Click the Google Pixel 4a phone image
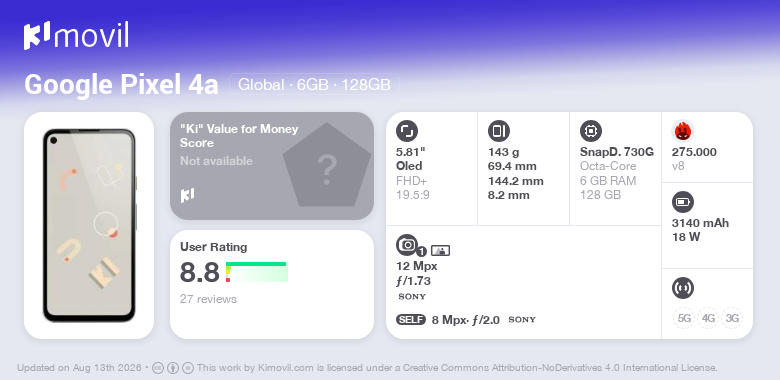Screen dimensions: 780x380 click(89, 225)
